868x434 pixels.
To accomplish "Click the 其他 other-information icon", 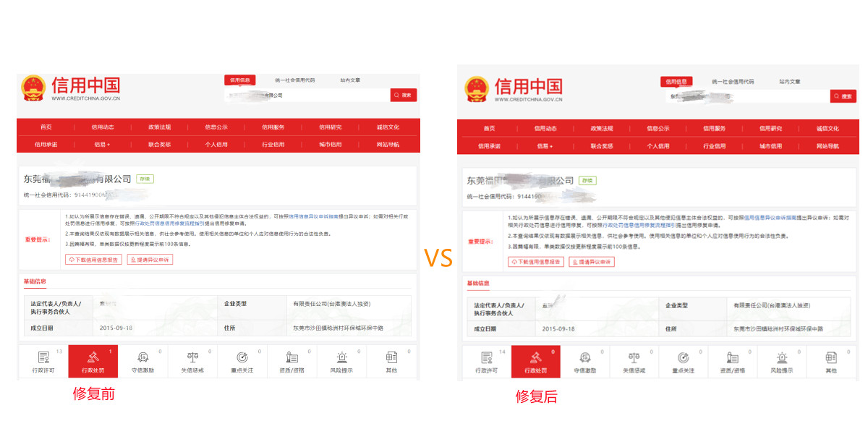I will point(391,357).
